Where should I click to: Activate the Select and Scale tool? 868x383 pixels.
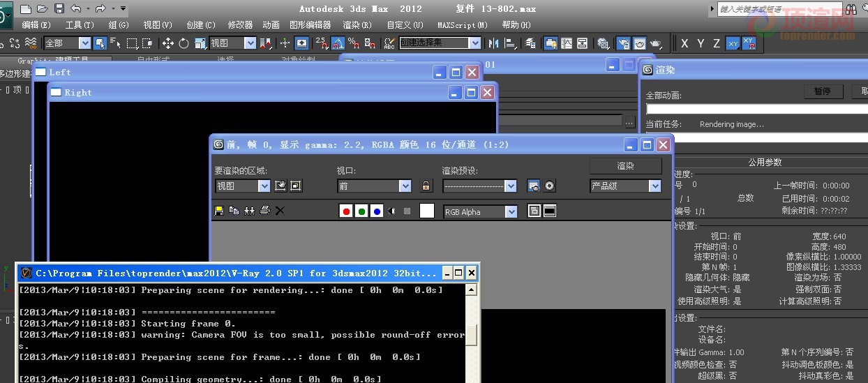tap(200, 43)
